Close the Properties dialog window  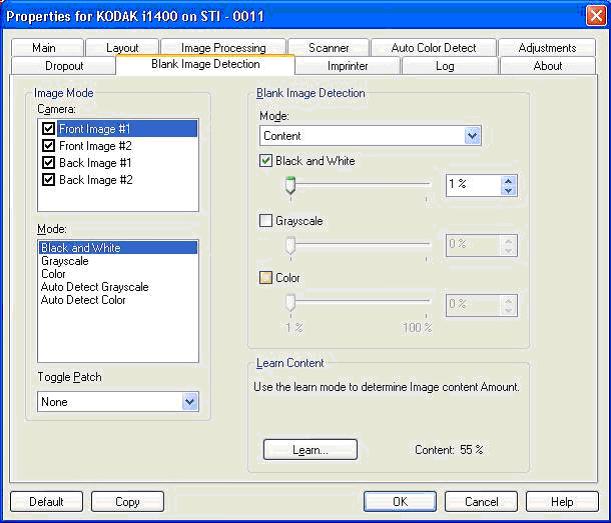pyautogui.click(x=596, y=16)
